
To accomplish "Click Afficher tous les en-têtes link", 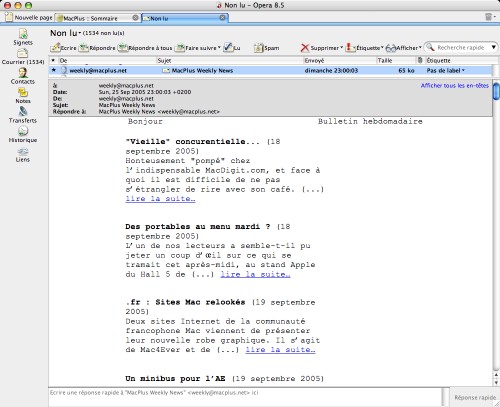I will click(455, 86).
